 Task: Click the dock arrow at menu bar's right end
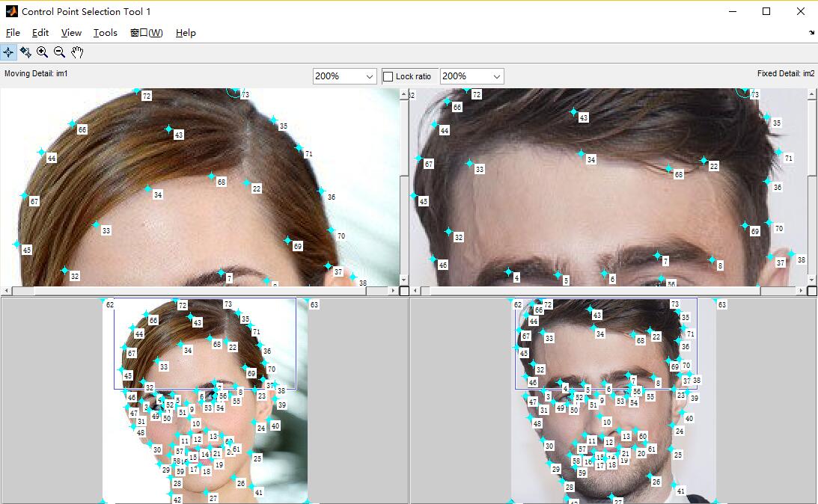pos(811,33)
